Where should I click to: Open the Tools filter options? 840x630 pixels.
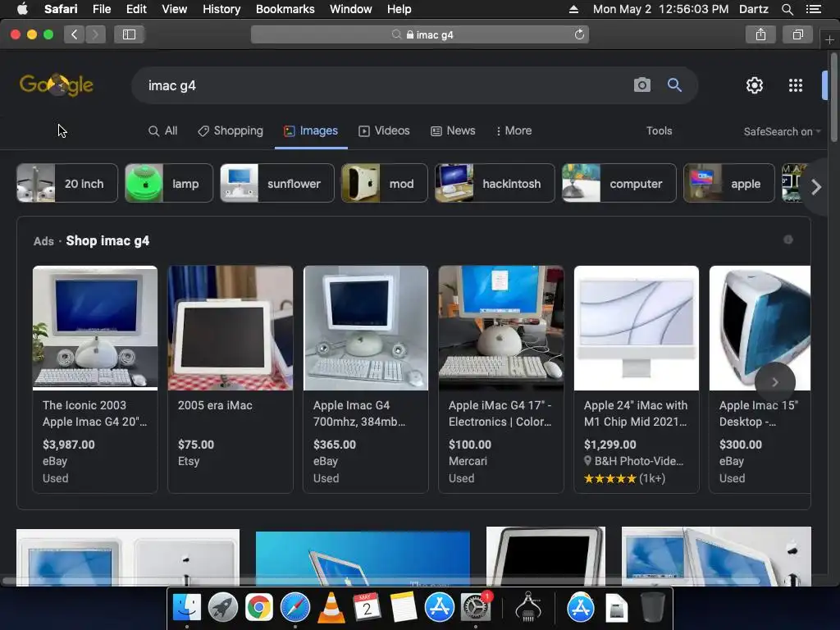click(659, 130)
